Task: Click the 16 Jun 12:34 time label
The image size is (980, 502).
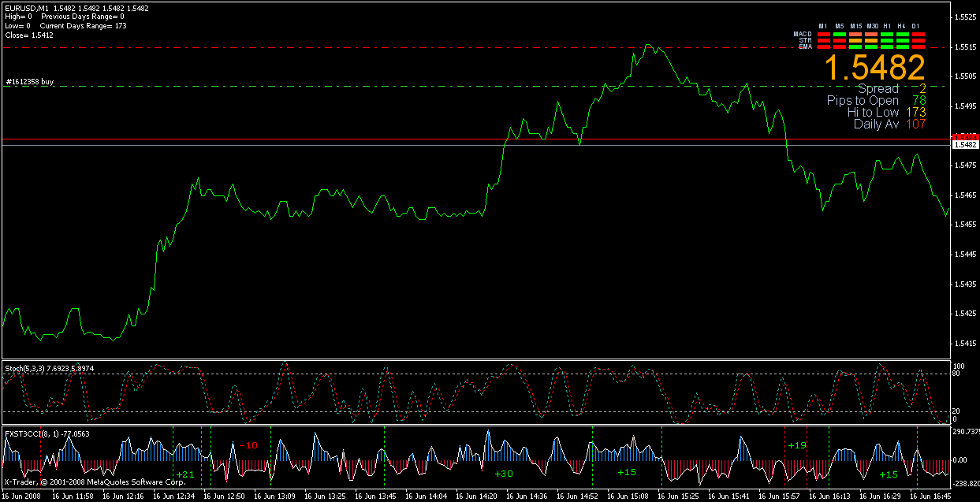Action: 173,496
